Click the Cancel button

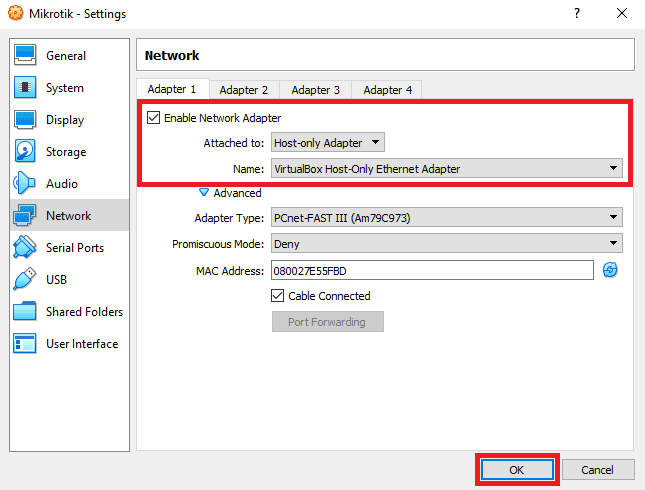[x=598, y=469]
